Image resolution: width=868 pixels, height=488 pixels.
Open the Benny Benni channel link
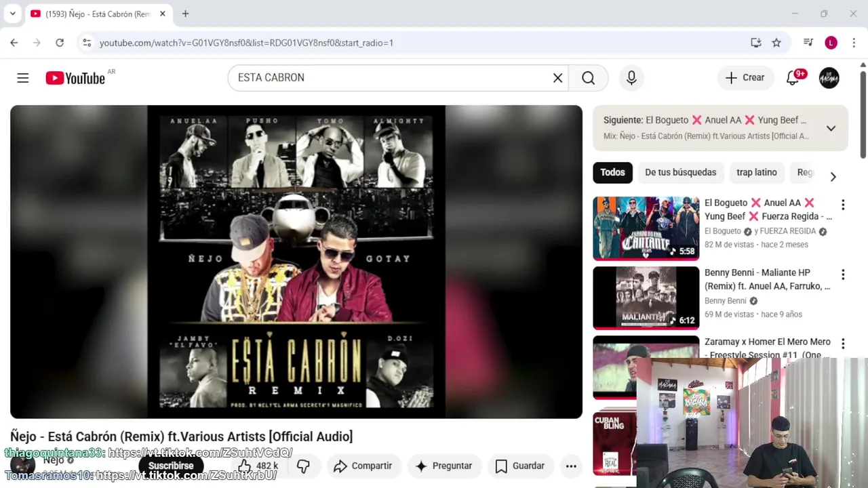726,301
